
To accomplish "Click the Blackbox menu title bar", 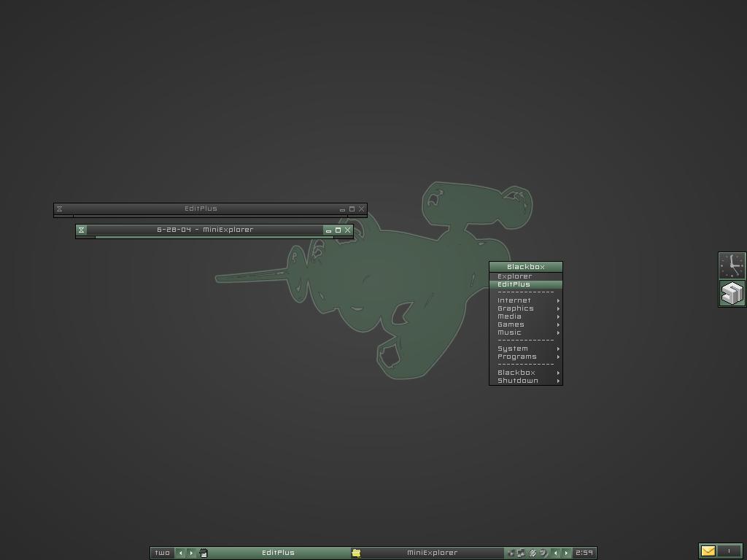I will click(x=526, y=267).
